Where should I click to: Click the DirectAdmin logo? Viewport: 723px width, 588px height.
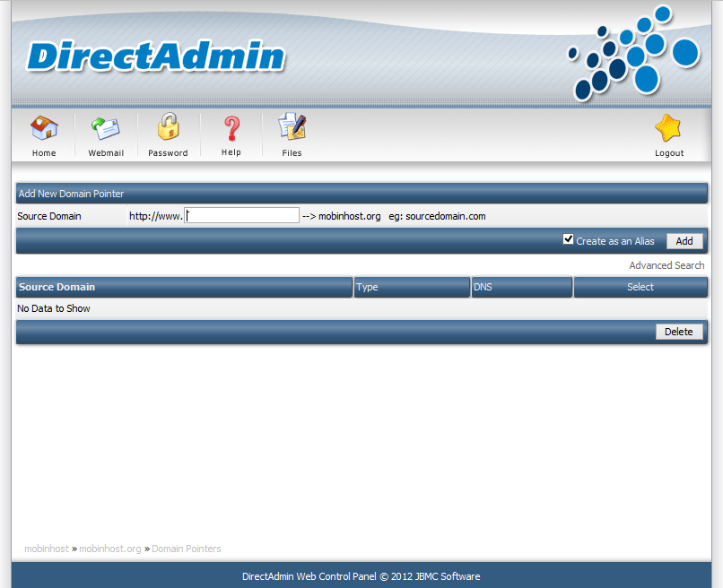(x=156, y=56)
